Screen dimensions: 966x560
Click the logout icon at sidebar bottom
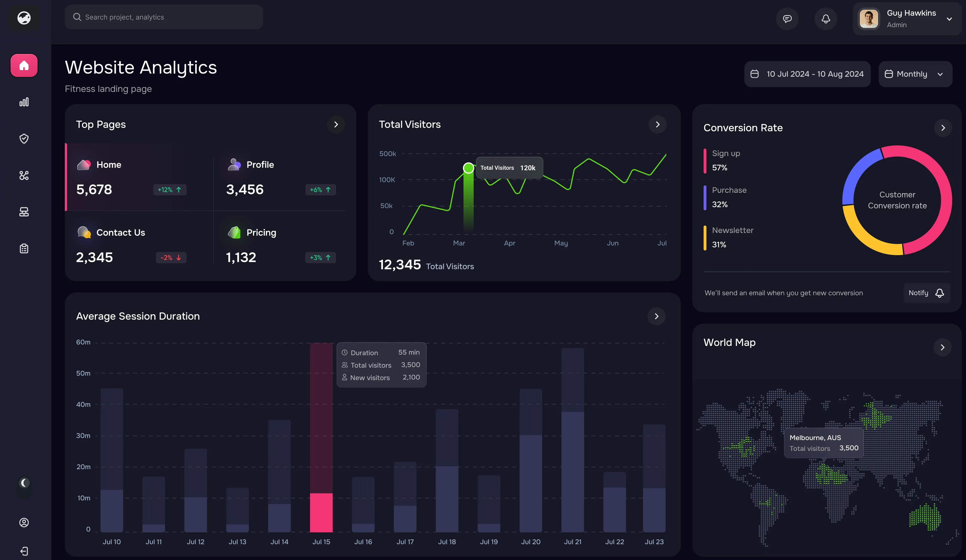click(24, 551)
